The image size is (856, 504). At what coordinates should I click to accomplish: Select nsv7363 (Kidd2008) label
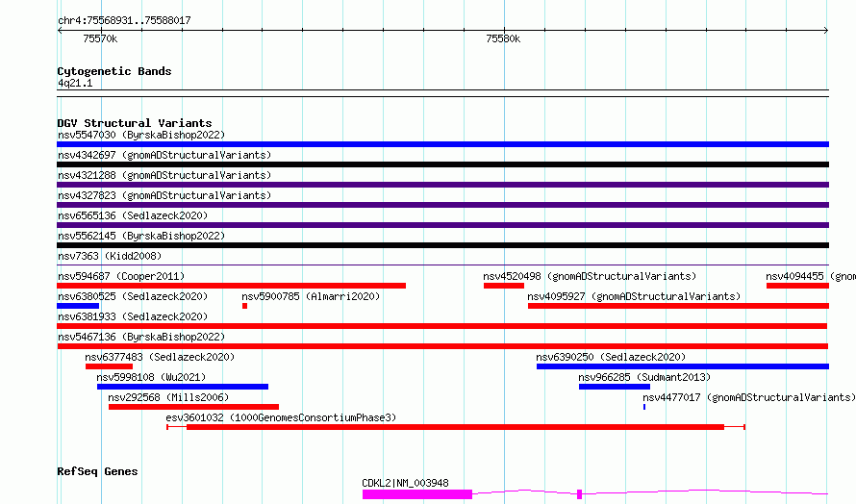110,256
